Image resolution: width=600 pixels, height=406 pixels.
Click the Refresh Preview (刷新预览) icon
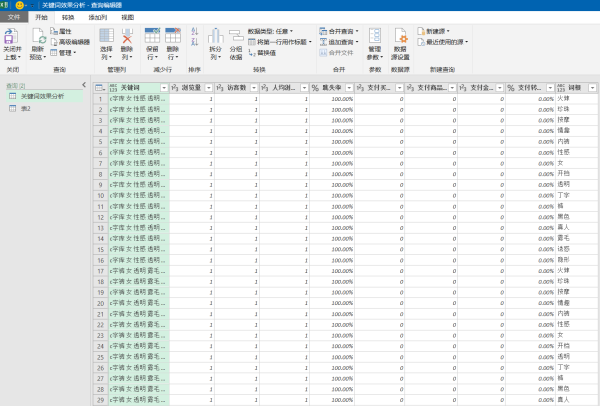tap(38, 37)
